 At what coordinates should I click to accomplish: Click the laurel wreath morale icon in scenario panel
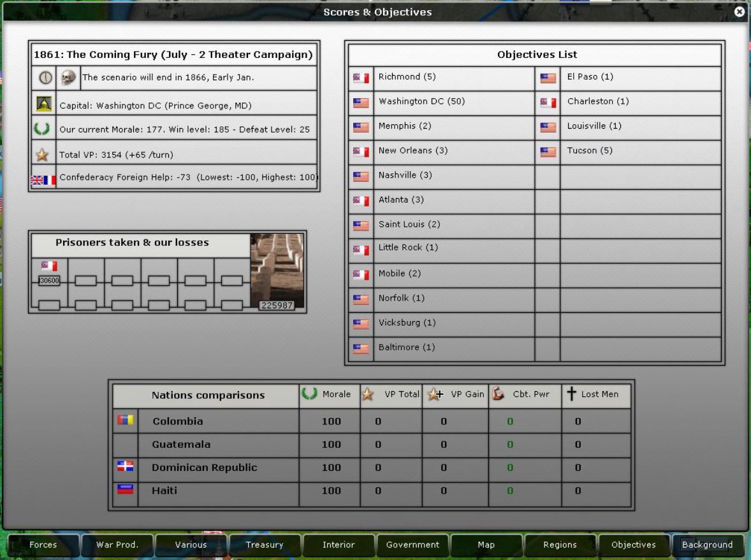click(x=42, y=129)
